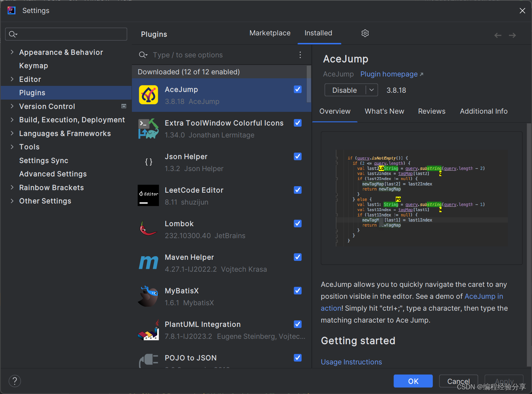Click the settings search magnifier icon
The image size is (532, 394).
tap(13, 34)
